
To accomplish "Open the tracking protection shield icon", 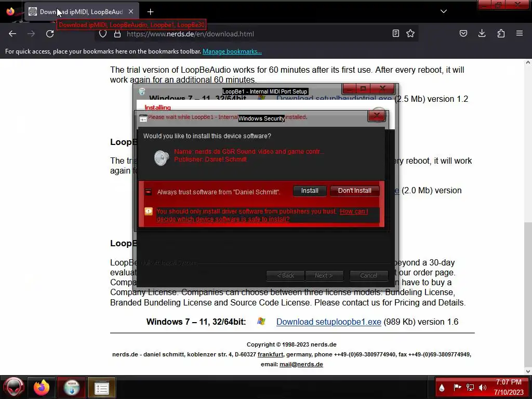I will click(103, 34).
